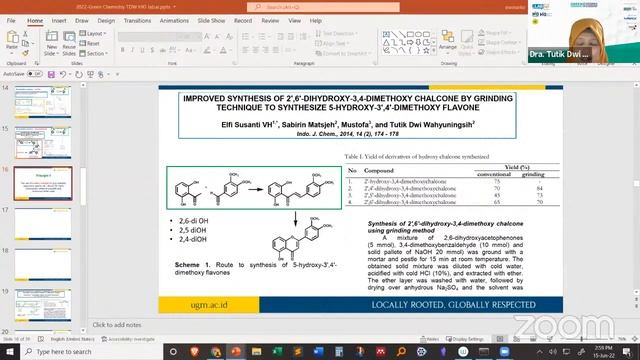Clear all text formatting
Screen dimensions: 640x360
coord(229,37)
